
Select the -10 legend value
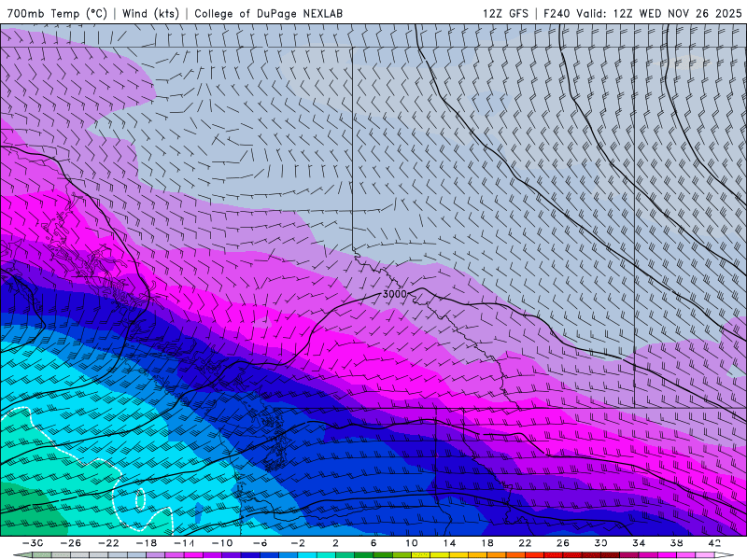(222, 543)
